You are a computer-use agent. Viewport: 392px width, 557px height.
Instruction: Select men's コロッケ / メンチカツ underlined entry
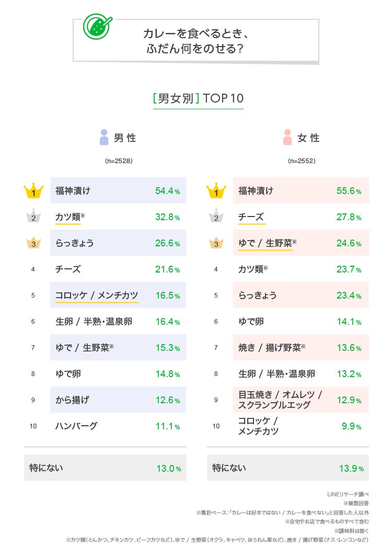click(x=97, y=295)
